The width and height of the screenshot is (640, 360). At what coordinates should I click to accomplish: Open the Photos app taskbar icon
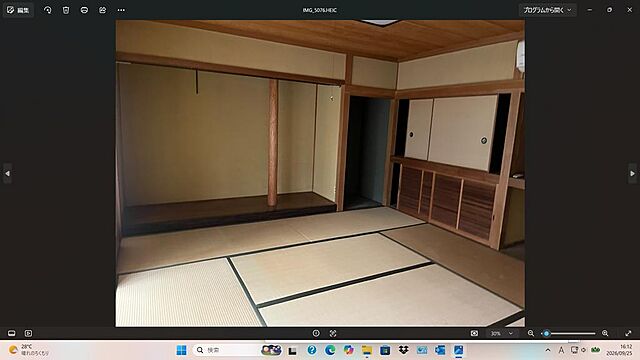[x=458, y=350]
